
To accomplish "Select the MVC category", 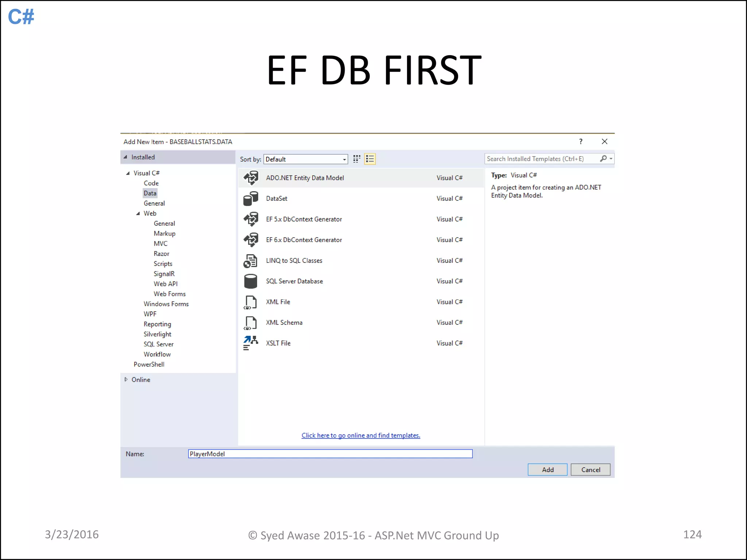I will 160,244.
